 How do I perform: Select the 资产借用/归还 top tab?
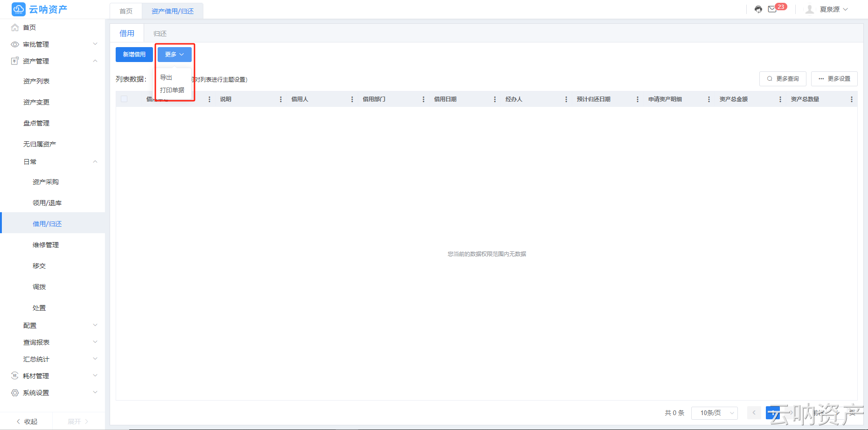173,11
